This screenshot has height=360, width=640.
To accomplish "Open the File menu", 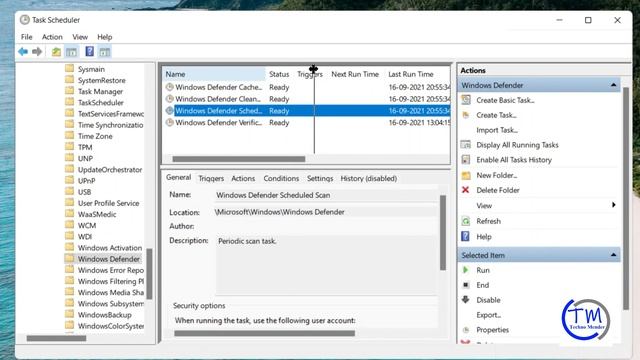I will click(27, 37).
